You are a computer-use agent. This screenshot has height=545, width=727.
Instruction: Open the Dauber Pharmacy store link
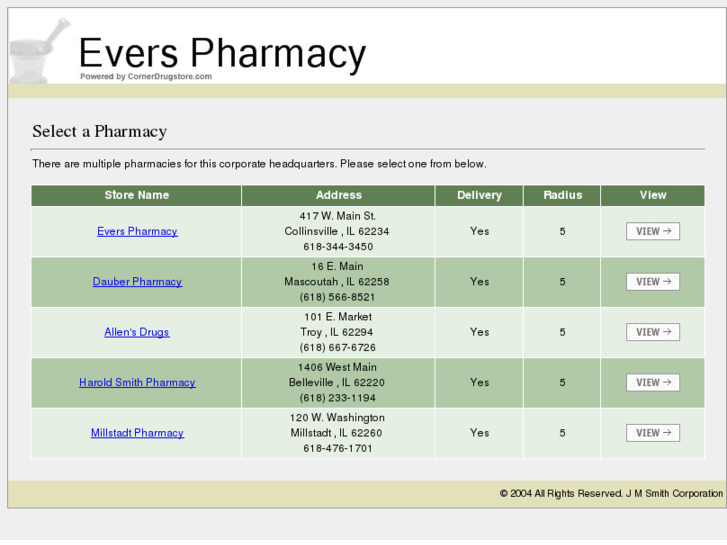[137, 282]
